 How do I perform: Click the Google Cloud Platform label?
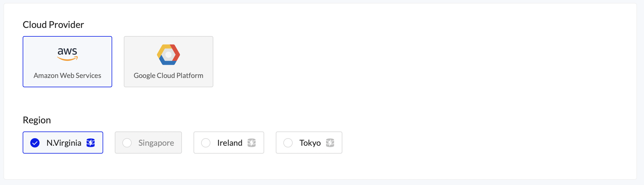[x=169, y=76]
